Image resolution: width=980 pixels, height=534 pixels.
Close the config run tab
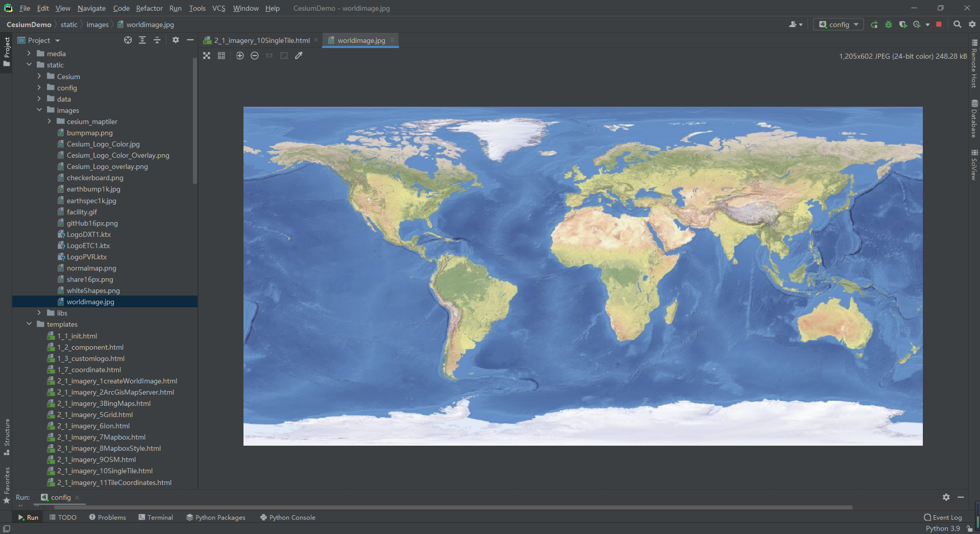77,497
